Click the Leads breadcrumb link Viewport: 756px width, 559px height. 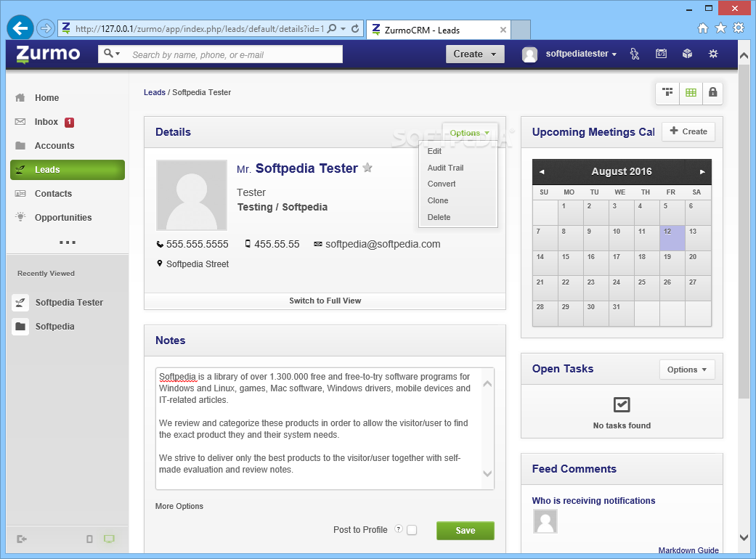154,92
